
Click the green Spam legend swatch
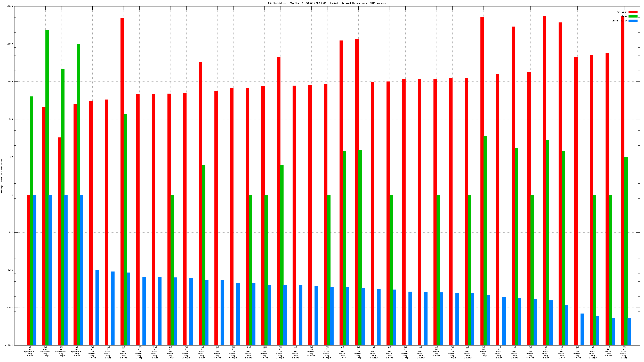pyautogui.click(x=633, y=16)
